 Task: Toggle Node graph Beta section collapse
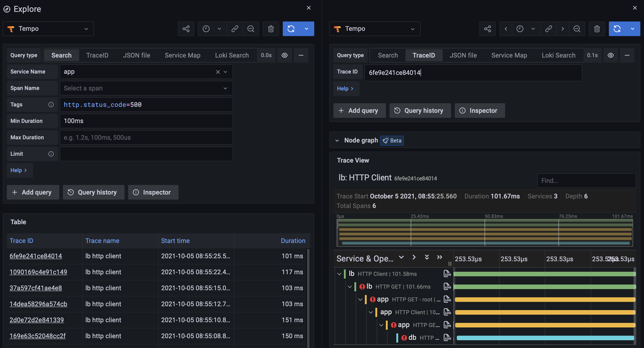(338, 141)
